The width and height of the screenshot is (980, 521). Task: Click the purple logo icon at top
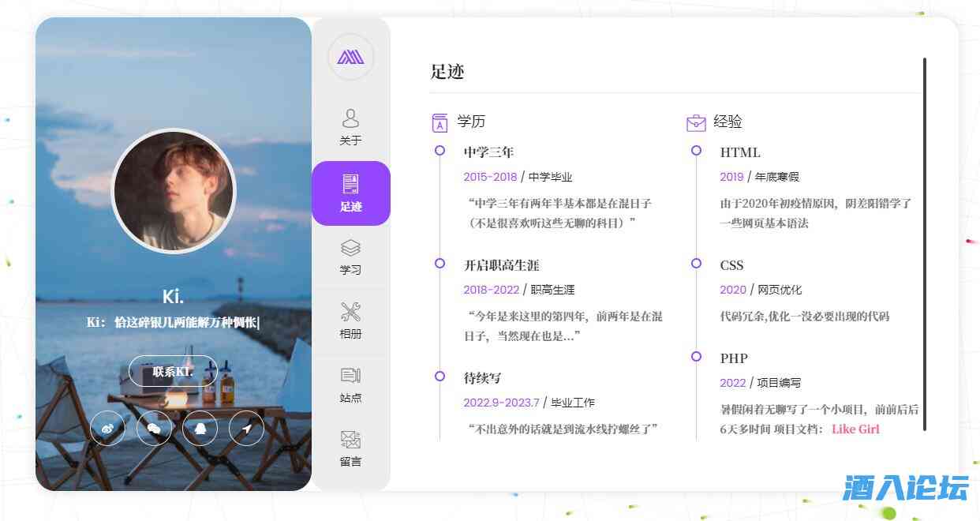(350, 57)
